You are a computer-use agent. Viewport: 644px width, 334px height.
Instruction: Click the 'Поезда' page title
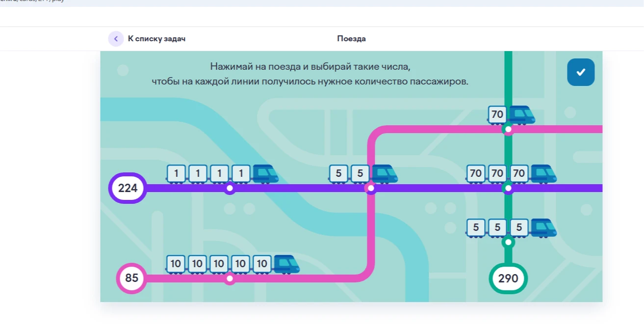[351, 39]
